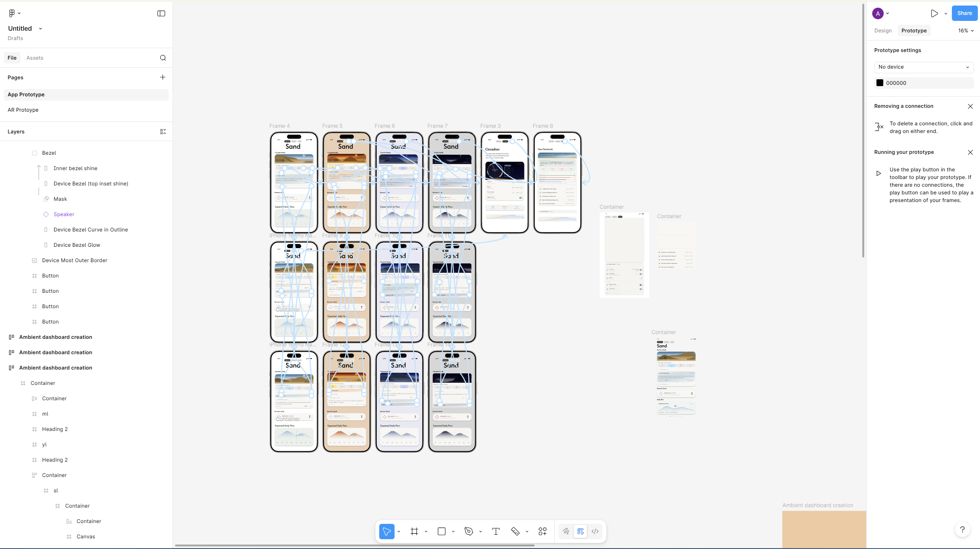Open the 16% zoom dropdown
The height and width of the screenshot is (549, 980).
click(x=966, y=31)
